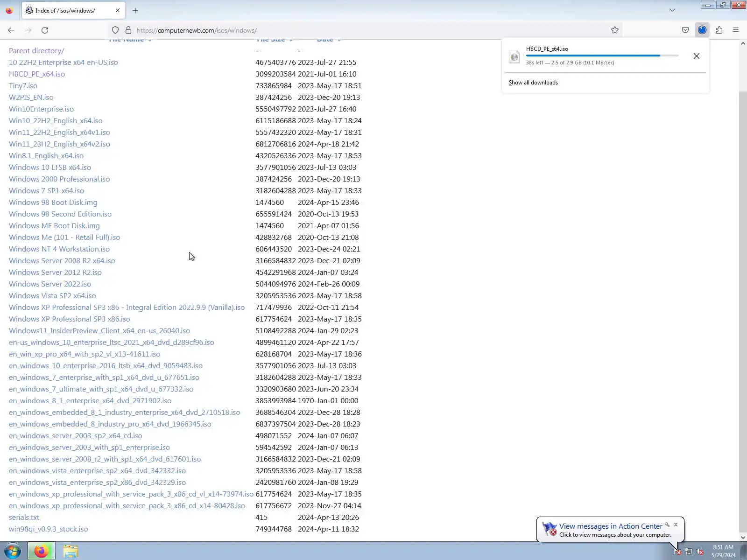Click the Win11_23H2_English_x64v2.iso link
The height and width of the screenshot is (560, 747).
tap(59, 144)
